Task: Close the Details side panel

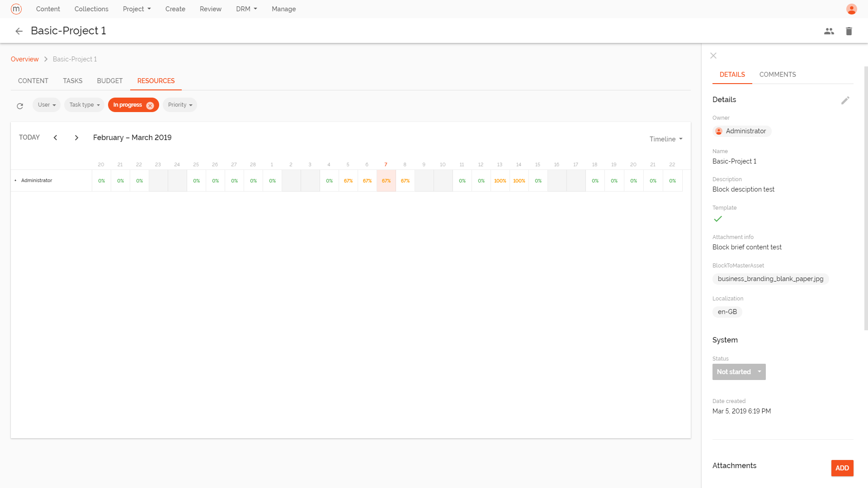Action: coord(713,56)
